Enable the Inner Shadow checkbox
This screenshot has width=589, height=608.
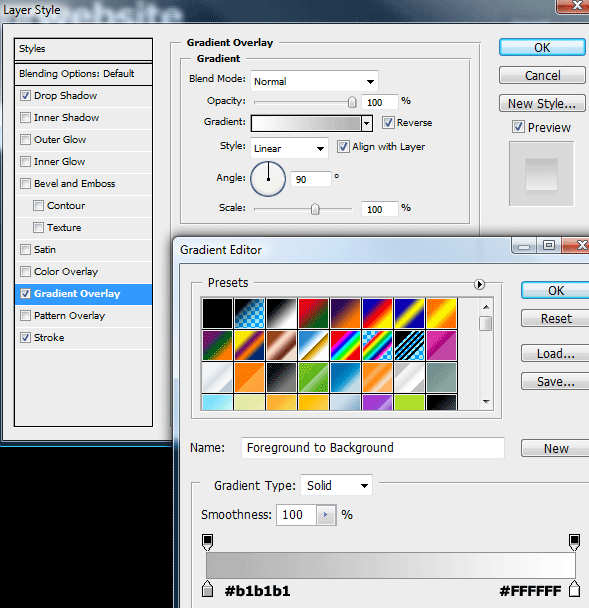pyautogui.click(x=25, y=117)
